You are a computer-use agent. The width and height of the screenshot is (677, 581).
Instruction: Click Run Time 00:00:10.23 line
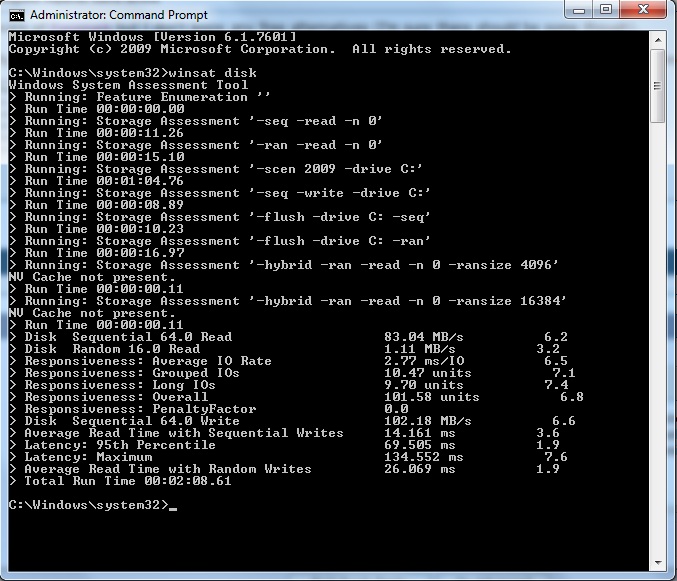(96, 229)
